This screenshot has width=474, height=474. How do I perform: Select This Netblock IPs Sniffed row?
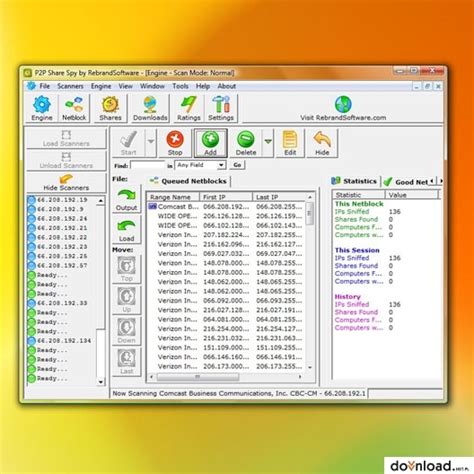368,212
